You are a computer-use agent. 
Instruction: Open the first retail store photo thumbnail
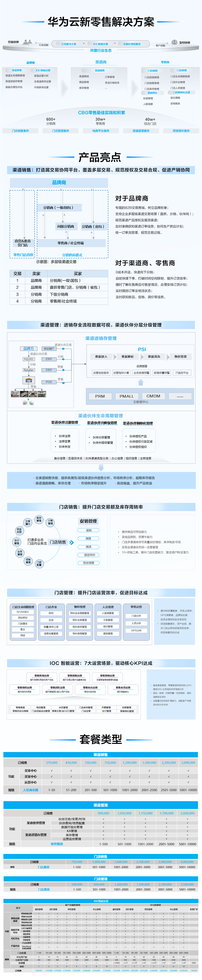pyautogui.click(x=15, y=394)
